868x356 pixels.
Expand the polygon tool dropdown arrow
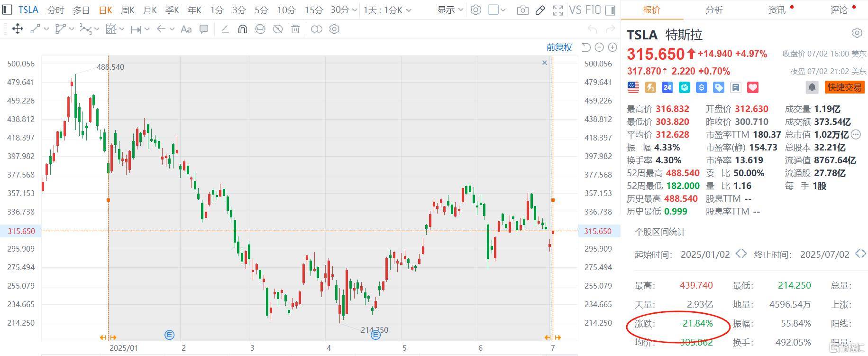tap(72, 29)
